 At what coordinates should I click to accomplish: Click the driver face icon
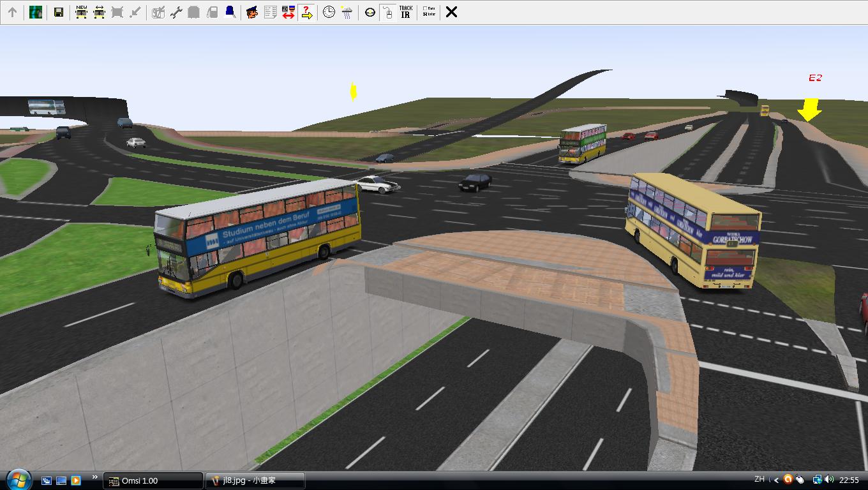tap(252, 12)
